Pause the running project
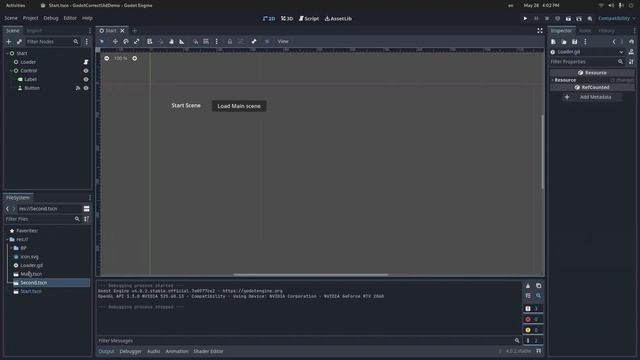This screenshot has height=360, width=640. pos(536,18)
